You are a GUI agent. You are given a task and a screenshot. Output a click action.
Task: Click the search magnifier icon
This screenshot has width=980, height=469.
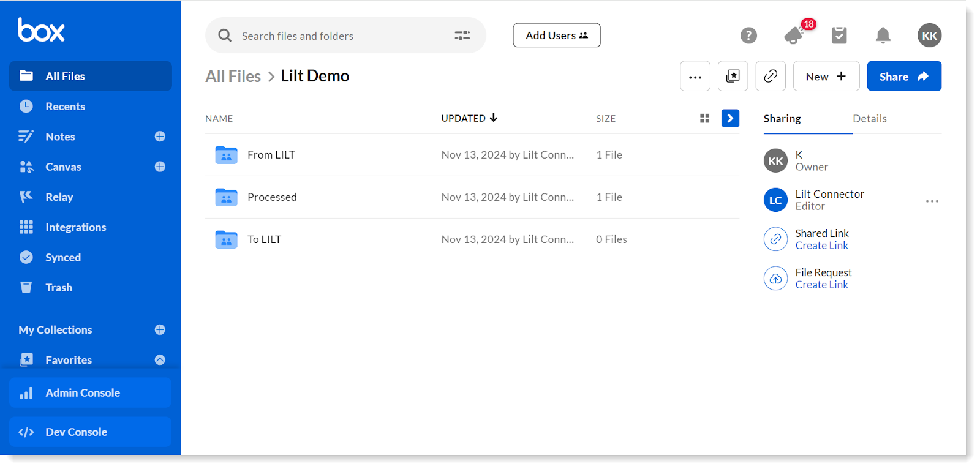tap(225, 36)
